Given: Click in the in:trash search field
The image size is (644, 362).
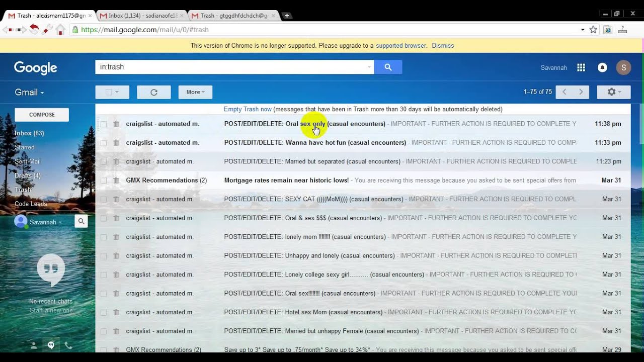Looking at the screenshot, I should pyautogui.click(x=230, y=67).
